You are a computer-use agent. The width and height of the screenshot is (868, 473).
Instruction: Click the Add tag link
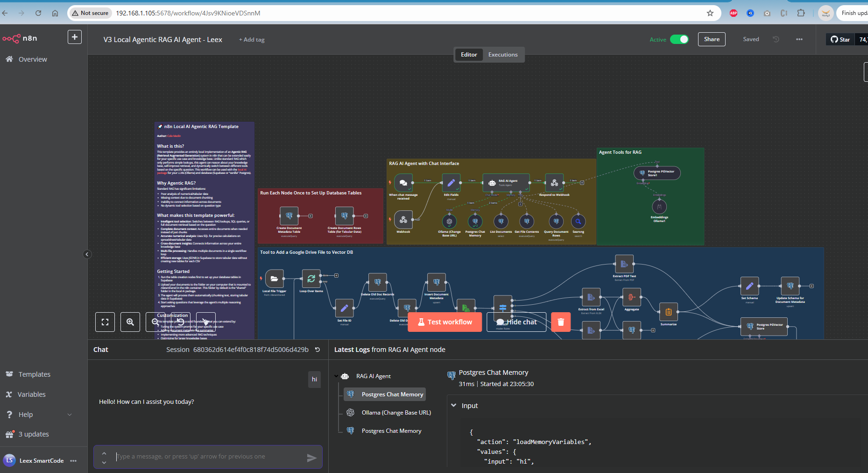252,40
